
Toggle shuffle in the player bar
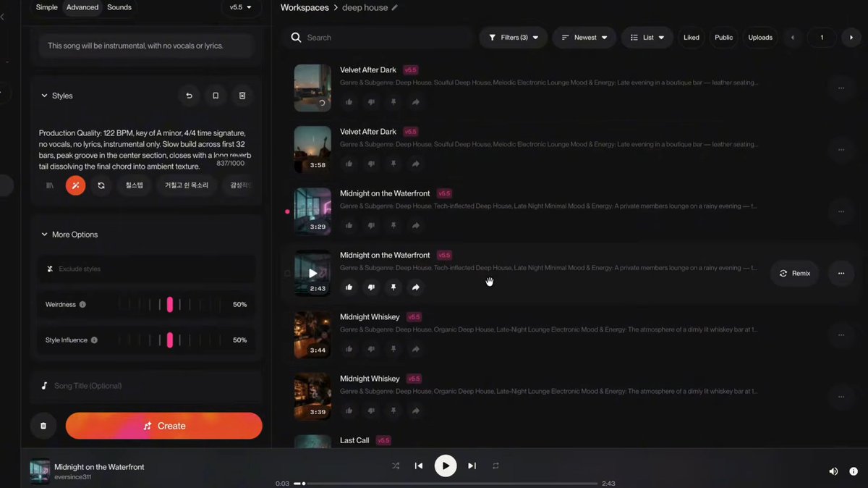(x=396, y=466)
